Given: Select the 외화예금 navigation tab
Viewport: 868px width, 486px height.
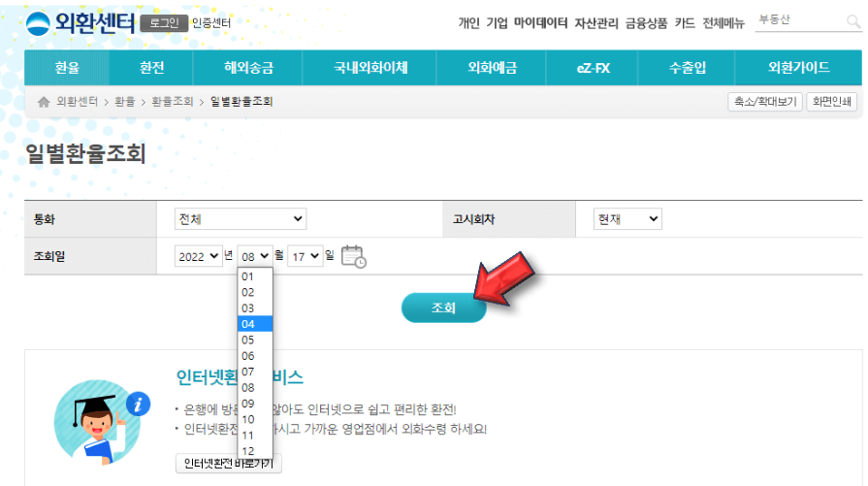Looking at the screenshot, I should [x=492, y=68].
